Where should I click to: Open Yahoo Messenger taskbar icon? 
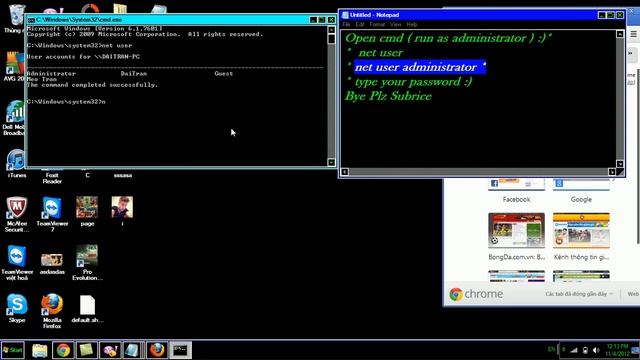109,350
